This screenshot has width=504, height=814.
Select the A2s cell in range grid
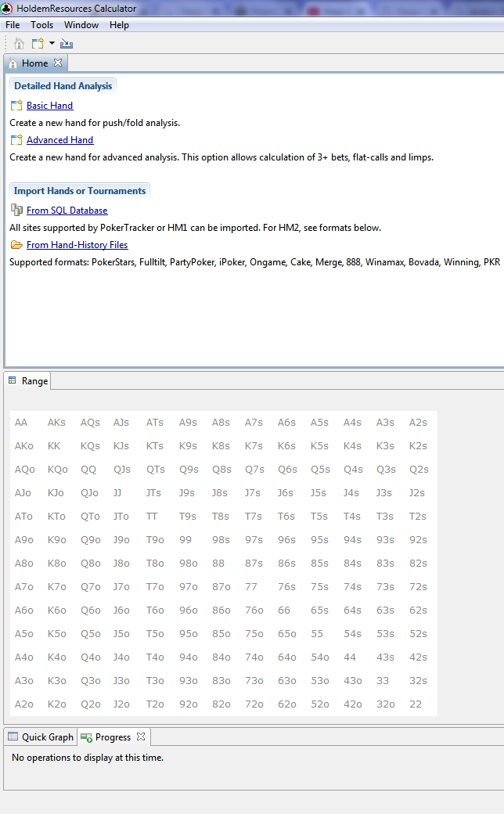click(x=418, y=423)
